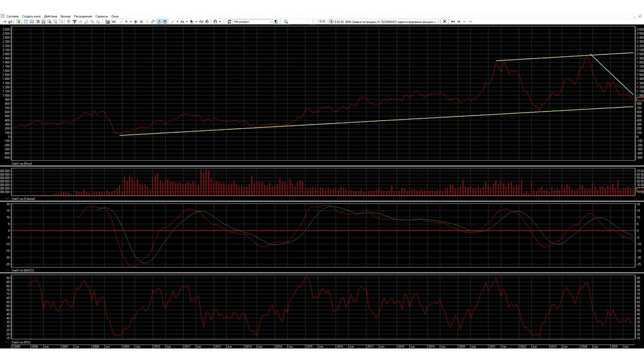
Task: Select the Aa text label tool
Action: [x=182, y=21]
